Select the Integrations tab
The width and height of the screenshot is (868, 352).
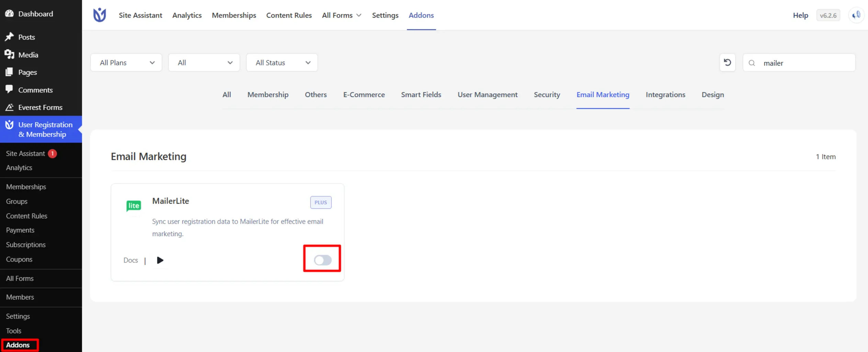tap(665, 95)
